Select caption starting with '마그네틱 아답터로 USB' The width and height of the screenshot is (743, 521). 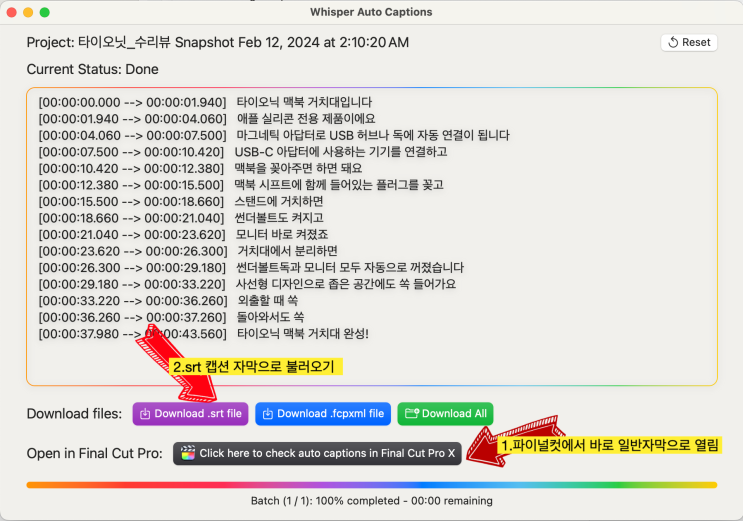(x=373, y=136)
